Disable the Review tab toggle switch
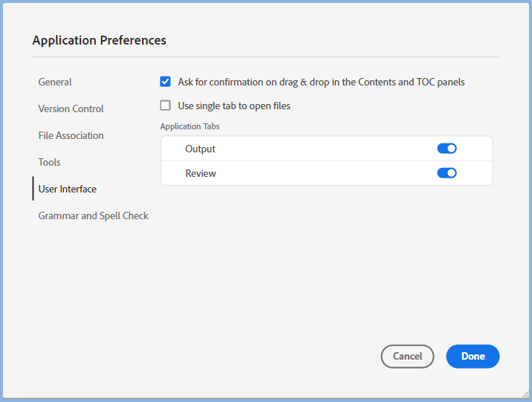 447,173
